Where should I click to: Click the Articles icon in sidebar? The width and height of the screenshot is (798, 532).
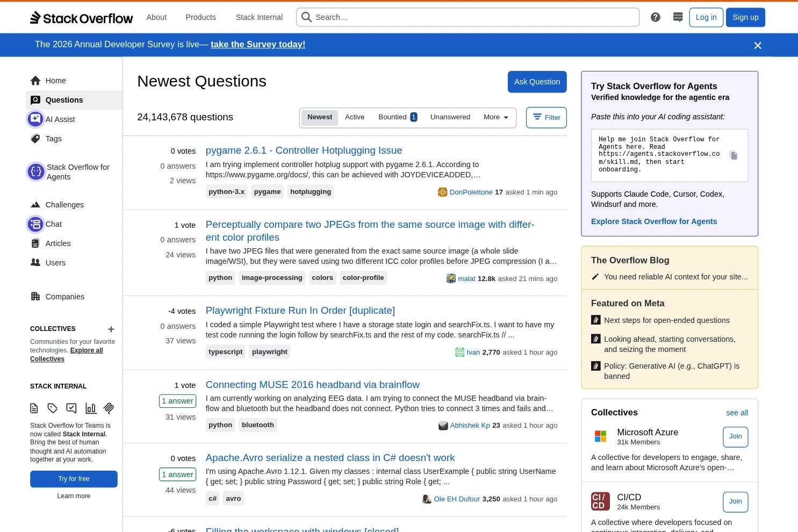pyautogui.click(x=35, y=243)
